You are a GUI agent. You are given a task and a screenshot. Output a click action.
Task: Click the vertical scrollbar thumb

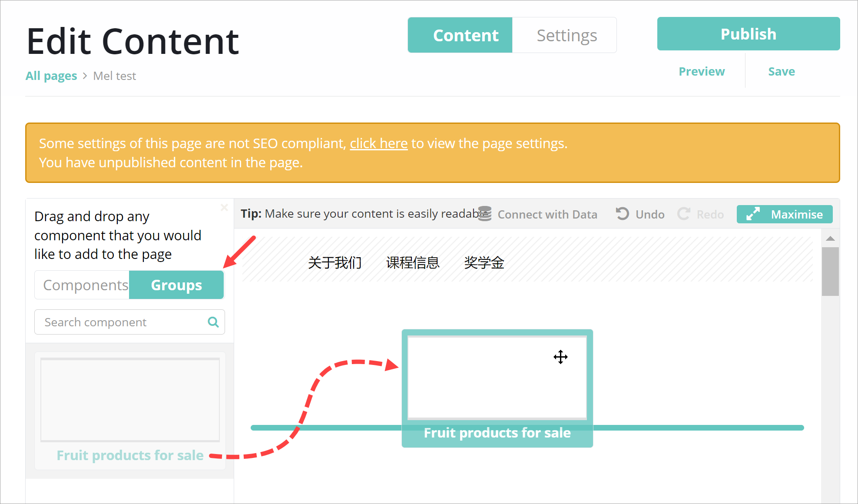tap(830, 272)
